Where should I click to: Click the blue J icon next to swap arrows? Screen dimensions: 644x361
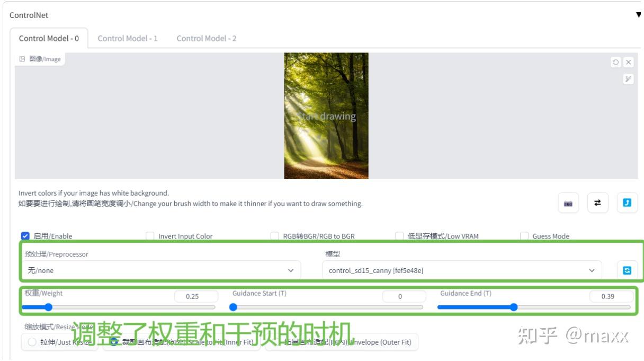(x=628, y=202)
